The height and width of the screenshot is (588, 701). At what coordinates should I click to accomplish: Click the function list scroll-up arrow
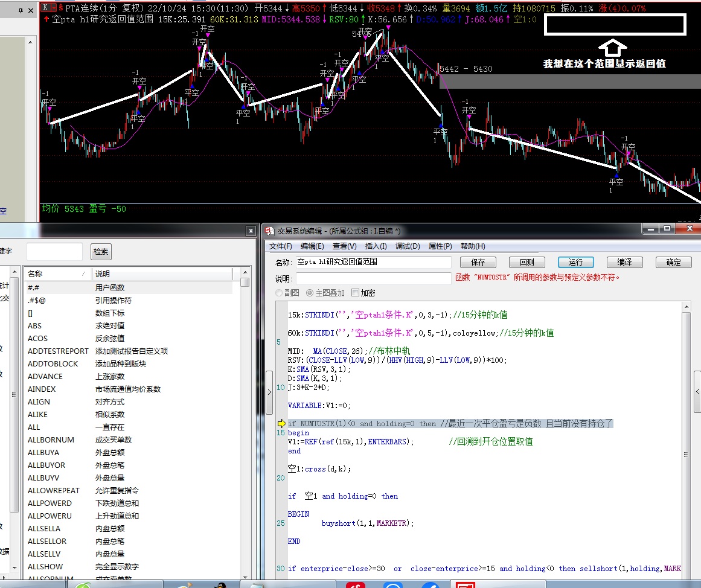coord(245,272)
